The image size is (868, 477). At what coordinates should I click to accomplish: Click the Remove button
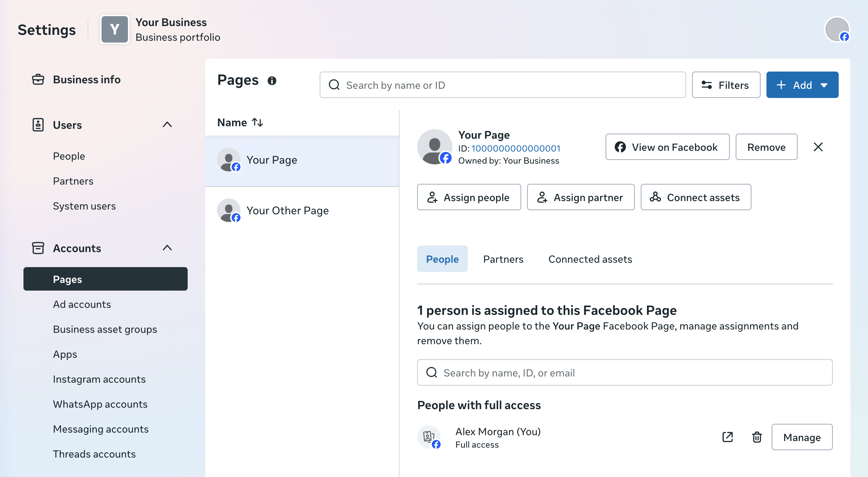[x=766, y=147]
